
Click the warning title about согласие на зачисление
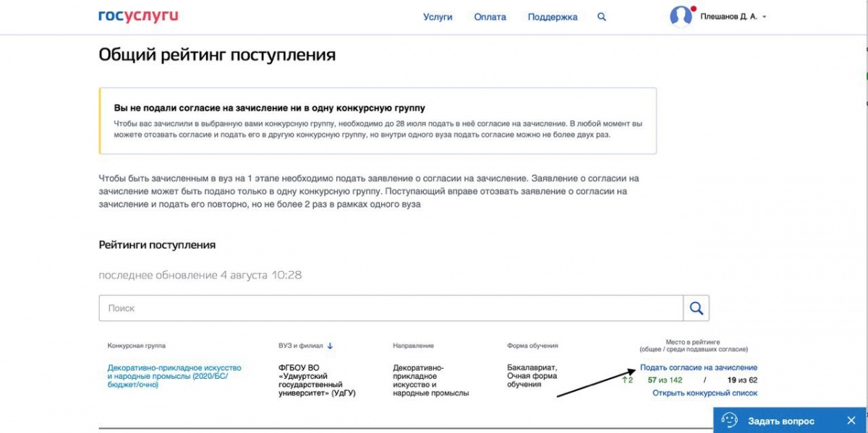270,108
